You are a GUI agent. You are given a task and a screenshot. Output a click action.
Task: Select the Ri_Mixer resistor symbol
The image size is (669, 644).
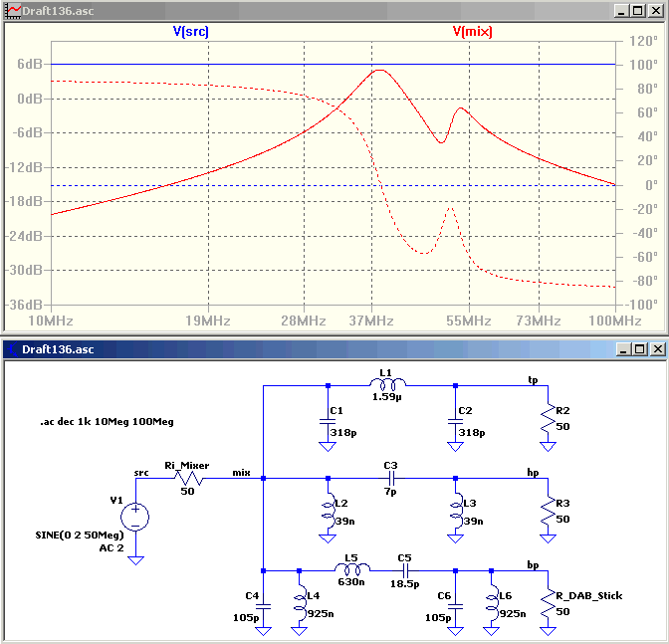(x=188, y=479)
